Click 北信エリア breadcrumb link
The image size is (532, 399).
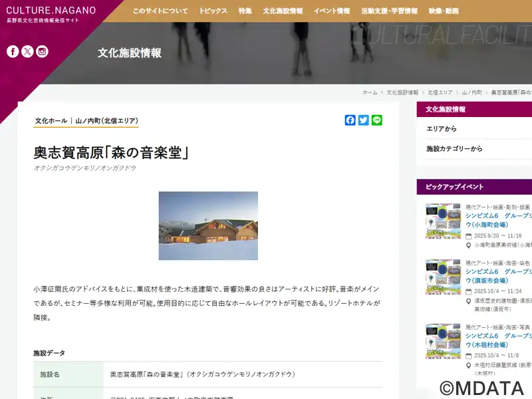(x=440, y=92)
